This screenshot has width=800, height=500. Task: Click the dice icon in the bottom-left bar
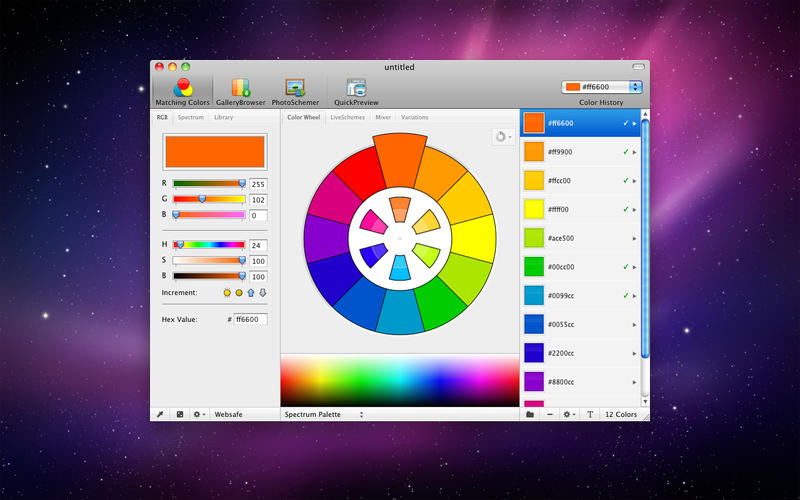[180, 414]
